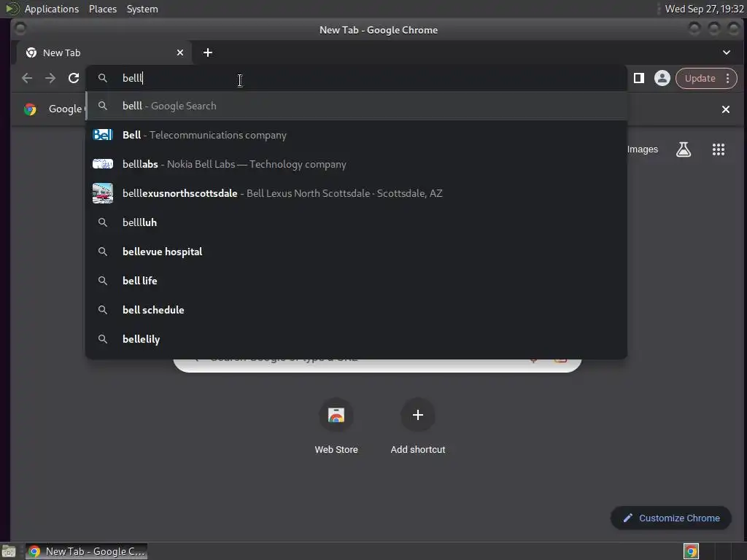Screen dimensions: 747x560
Task: Click the Chrome icon in bottom-right tray
Action: (x=691, y=551)
